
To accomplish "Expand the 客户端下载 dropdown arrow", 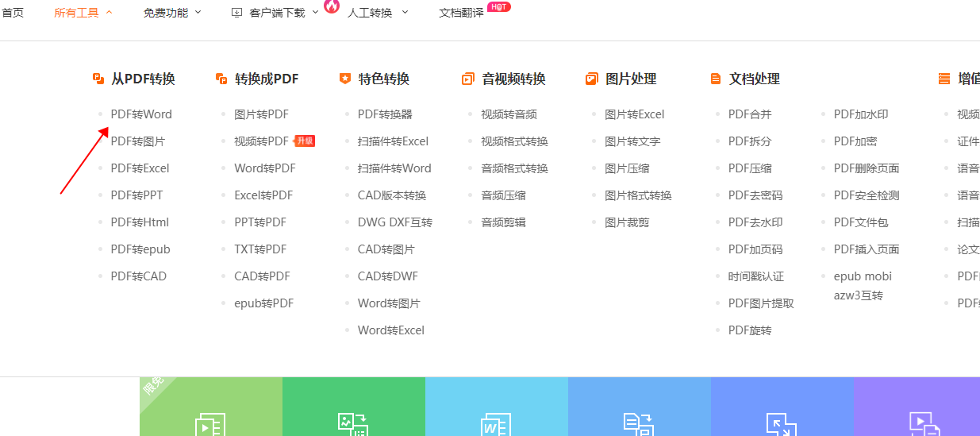I will (315, 13).
